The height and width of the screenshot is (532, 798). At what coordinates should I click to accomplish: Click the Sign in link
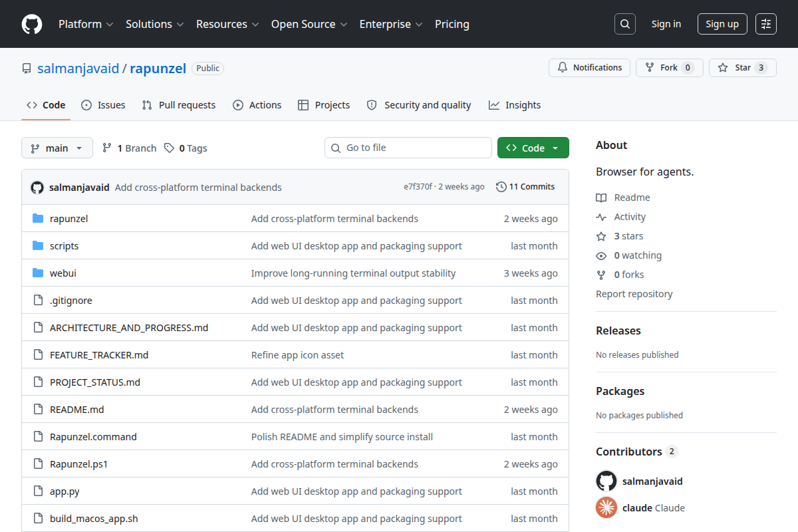(666, 24)
